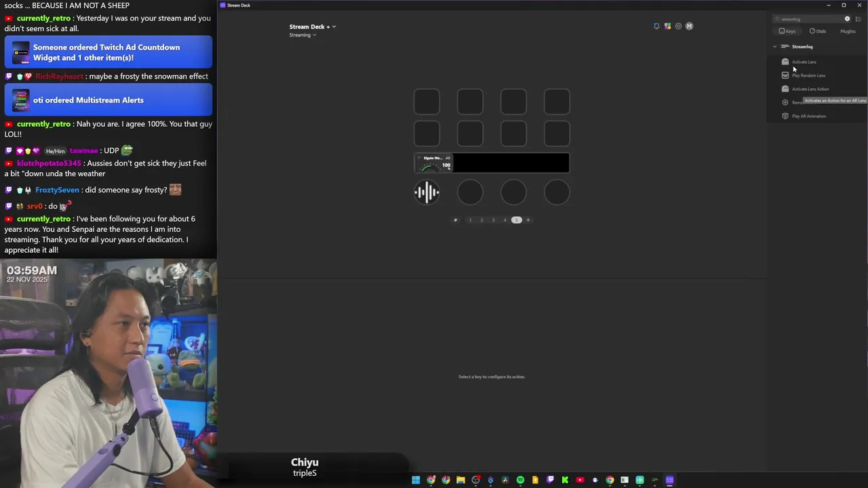Screen dimensions: 868x488
Task: Click the Twitch Ad Countdown Widget order alert
Action: [x=108, y=52]
